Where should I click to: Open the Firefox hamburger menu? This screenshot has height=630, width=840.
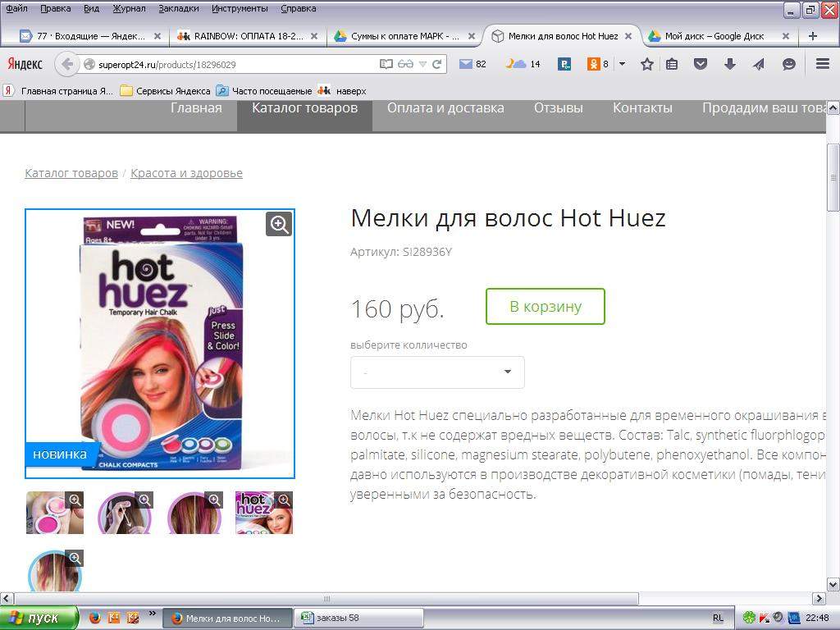[822, 64]
